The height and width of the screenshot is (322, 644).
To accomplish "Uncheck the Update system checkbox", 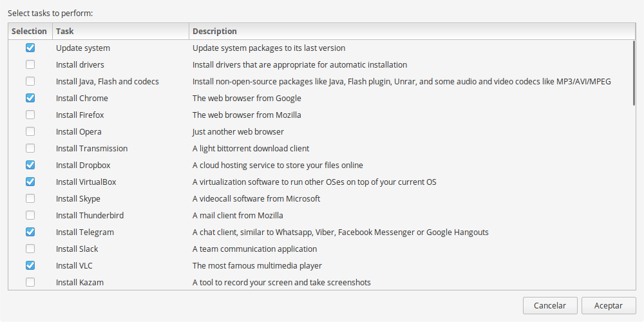I will point(30,48).
